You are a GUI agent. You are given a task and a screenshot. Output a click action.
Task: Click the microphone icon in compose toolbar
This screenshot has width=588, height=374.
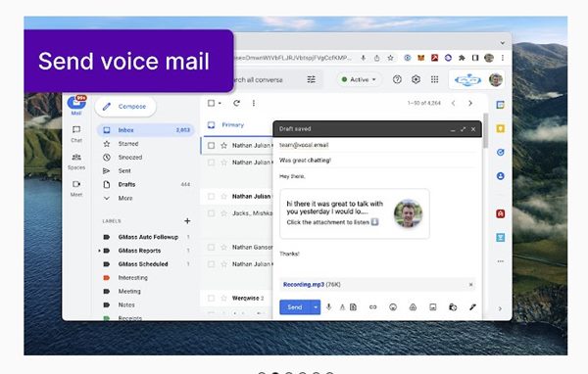pos(328,306)
